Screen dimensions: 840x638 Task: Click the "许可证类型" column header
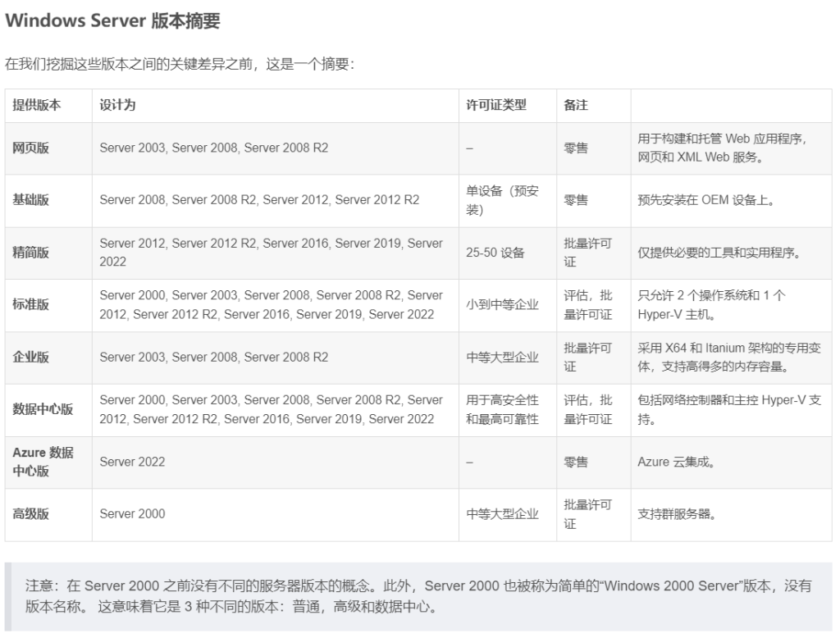point(496,105)
